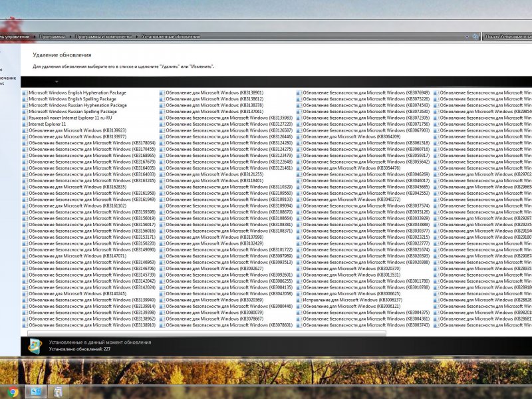Select security update KB3139940
Image resolution: width=532 pixels, height=399 pixels.
pyautogui.click(x=92, y=301)
